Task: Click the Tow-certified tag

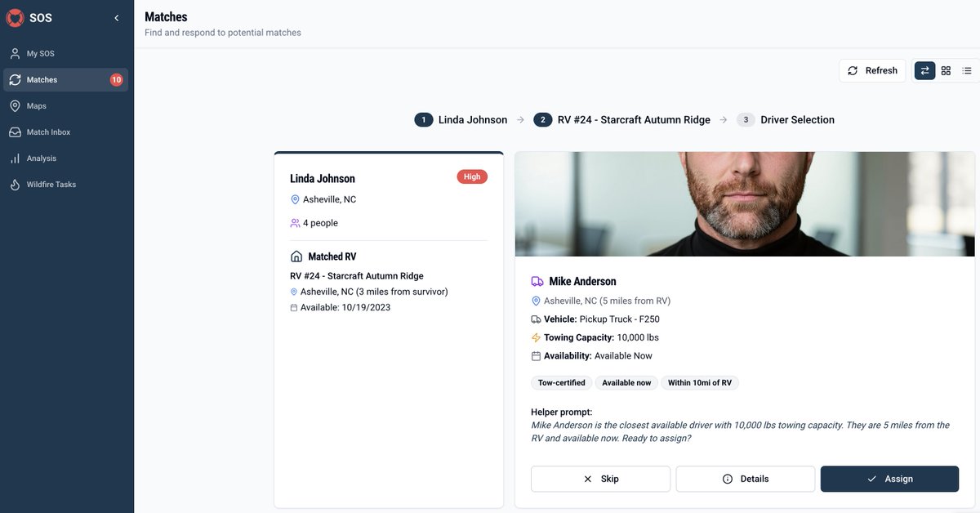Action: [x=562, y=383]
